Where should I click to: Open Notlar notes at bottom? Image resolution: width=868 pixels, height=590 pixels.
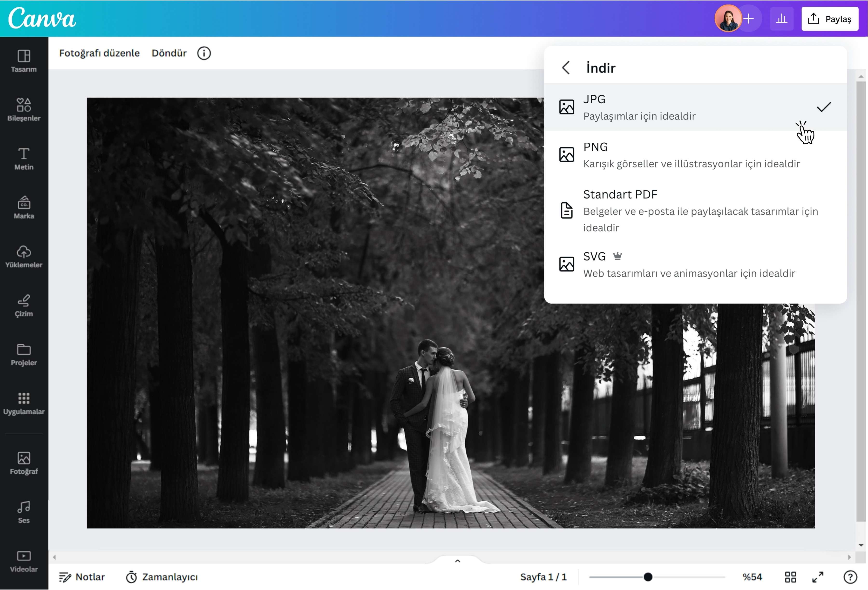coord(82,577)
